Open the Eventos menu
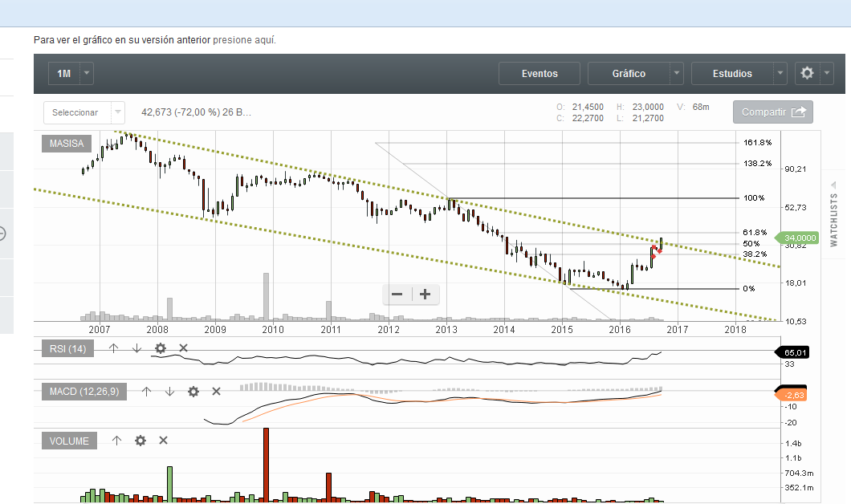 coord(540,74)
